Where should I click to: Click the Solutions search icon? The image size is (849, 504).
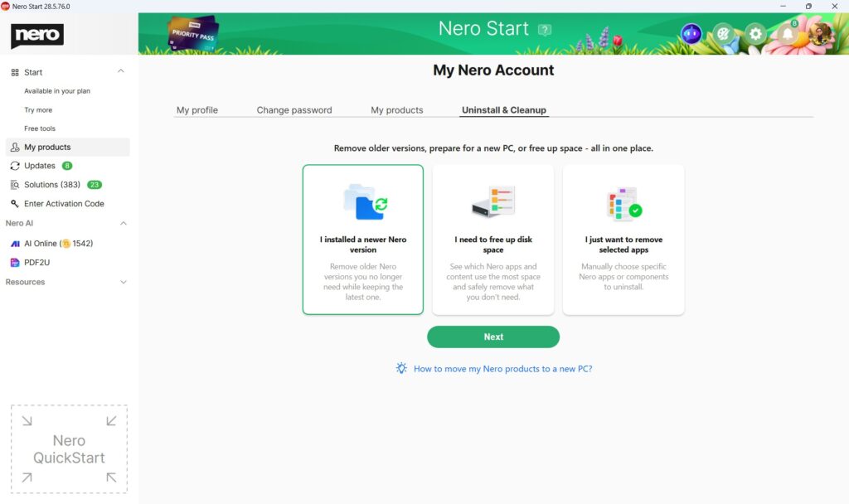[15, 185]
